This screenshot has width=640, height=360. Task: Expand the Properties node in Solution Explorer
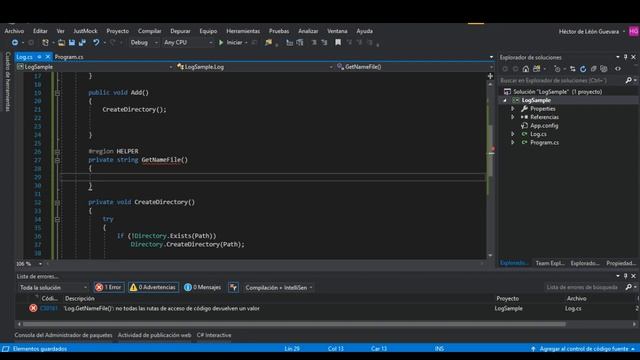(x=513, y=109)
